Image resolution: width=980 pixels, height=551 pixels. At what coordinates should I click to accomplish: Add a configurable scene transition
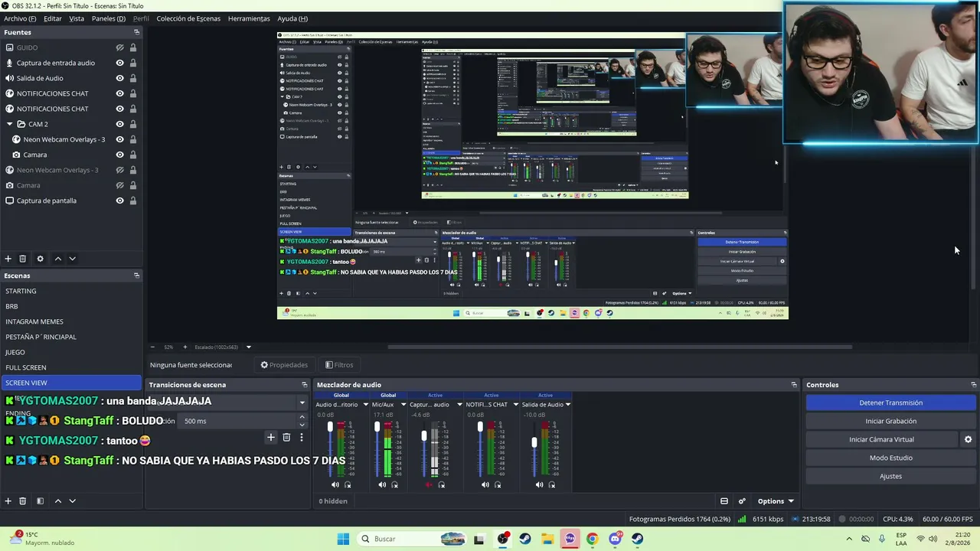(270, 438)
